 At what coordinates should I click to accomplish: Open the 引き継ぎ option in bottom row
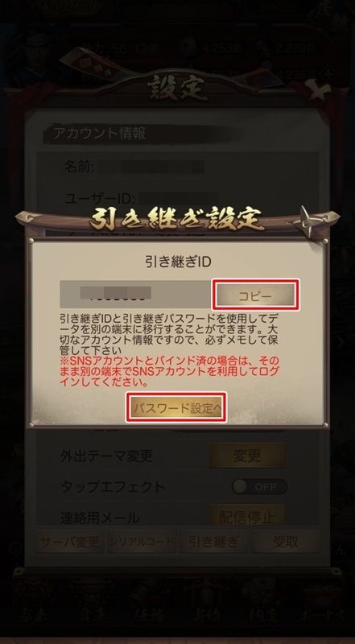click(x=213, y=541)
